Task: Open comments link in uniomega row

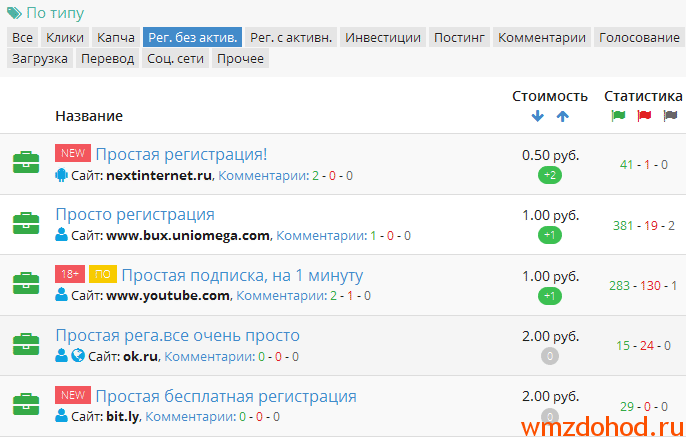Action: pos(322,236)
